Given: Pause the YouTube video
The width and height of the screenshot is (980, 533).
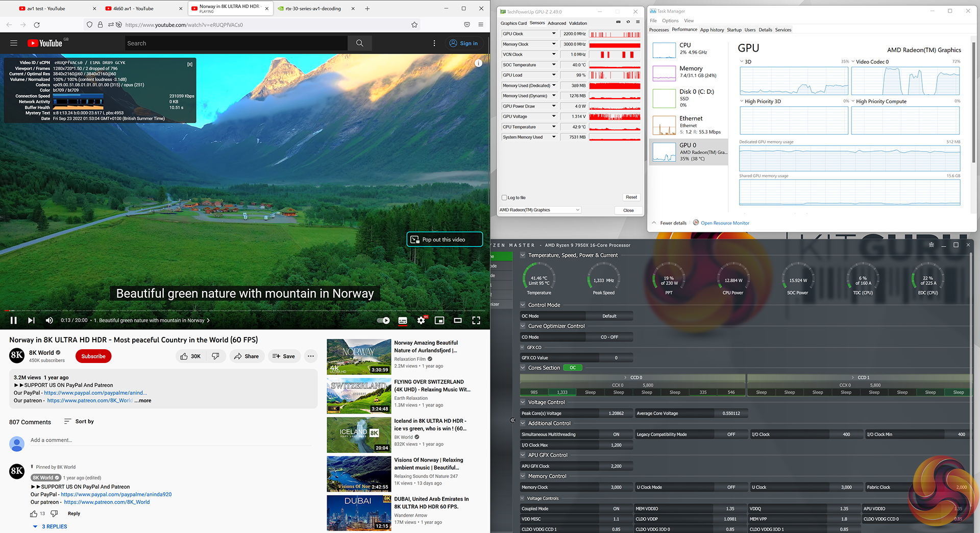Looking at the screenshot, I should tap(14, 321).
